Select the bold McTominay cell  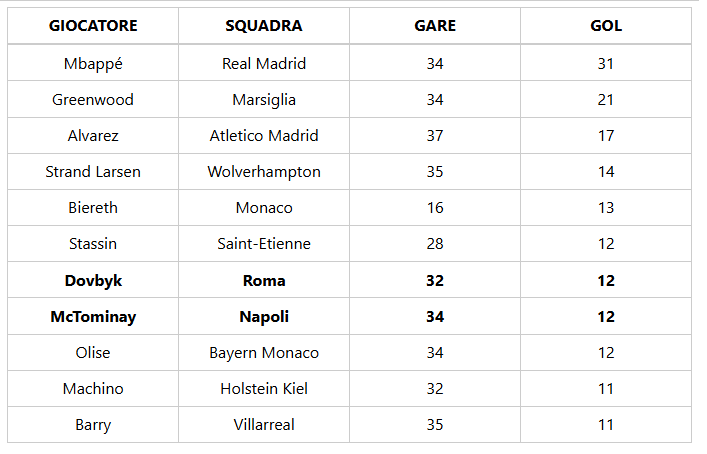[x=93, y=317]
